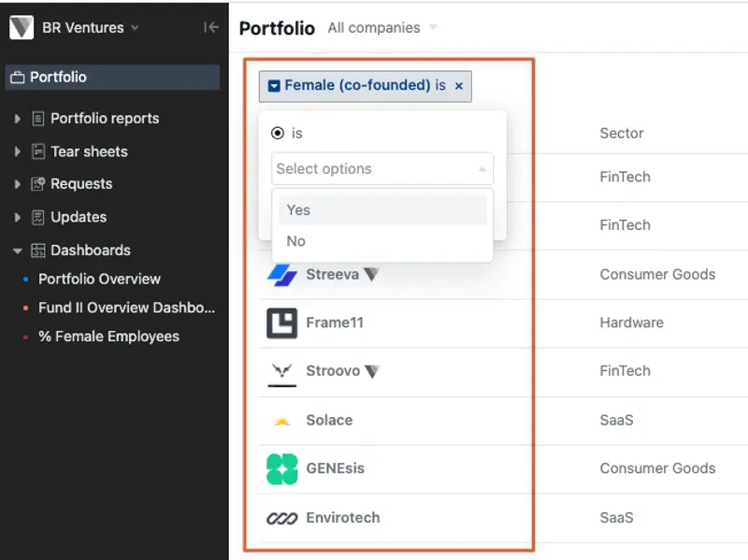This screenshot has height=560, width=748.
Task: Click the Solace company logo
Action: tap(282, 421)
